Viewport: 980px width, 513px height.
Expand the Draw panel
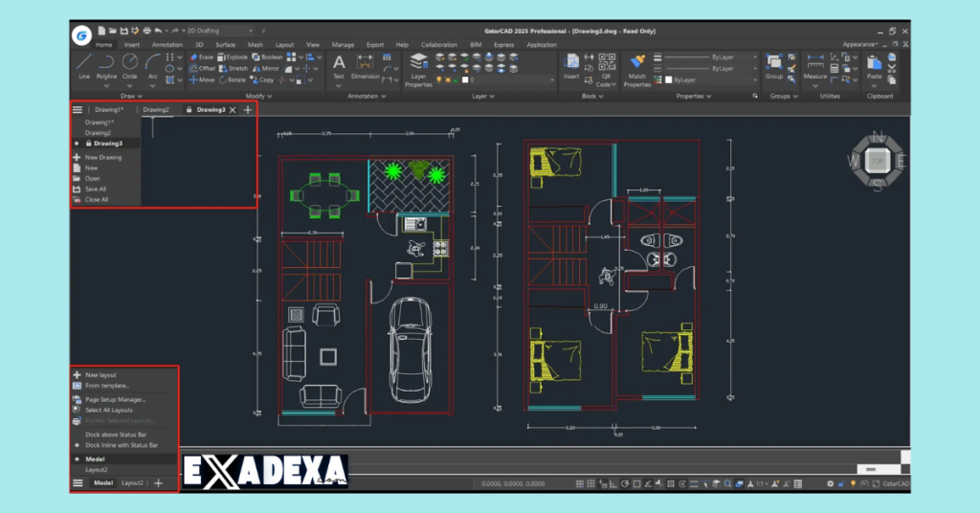[131, 97]
